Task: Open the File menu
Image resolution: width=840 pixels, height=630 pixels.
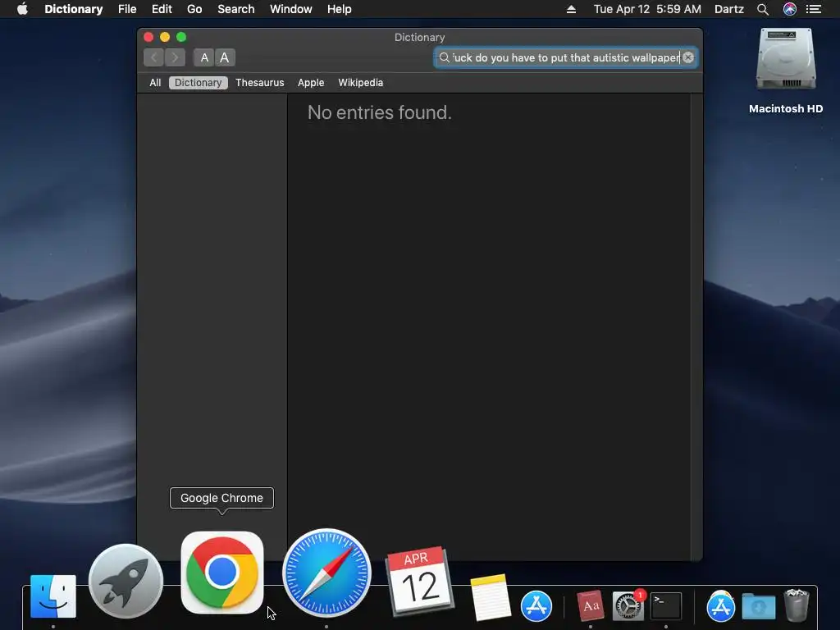Action: click(x=127, y=9)
